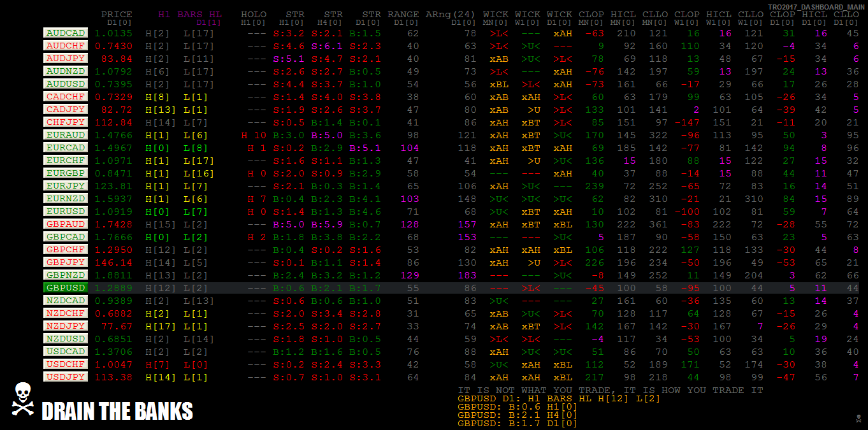The image size is (868, 430).
Task: Click the USDCHF symbol button
Action: click(66, 364)
